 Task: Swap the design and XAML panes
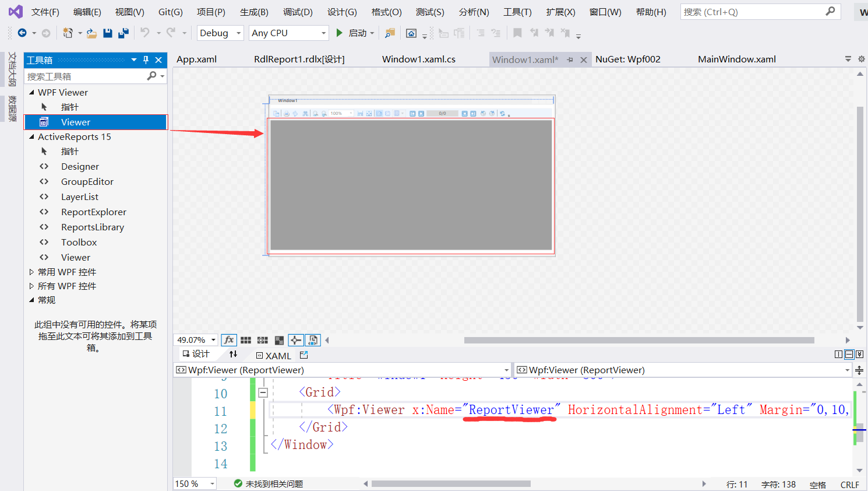[233, 355]
